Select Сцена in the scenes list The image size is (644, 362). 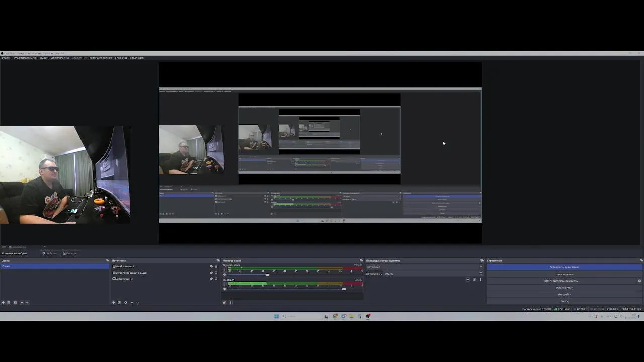click(x=54, y=266)
